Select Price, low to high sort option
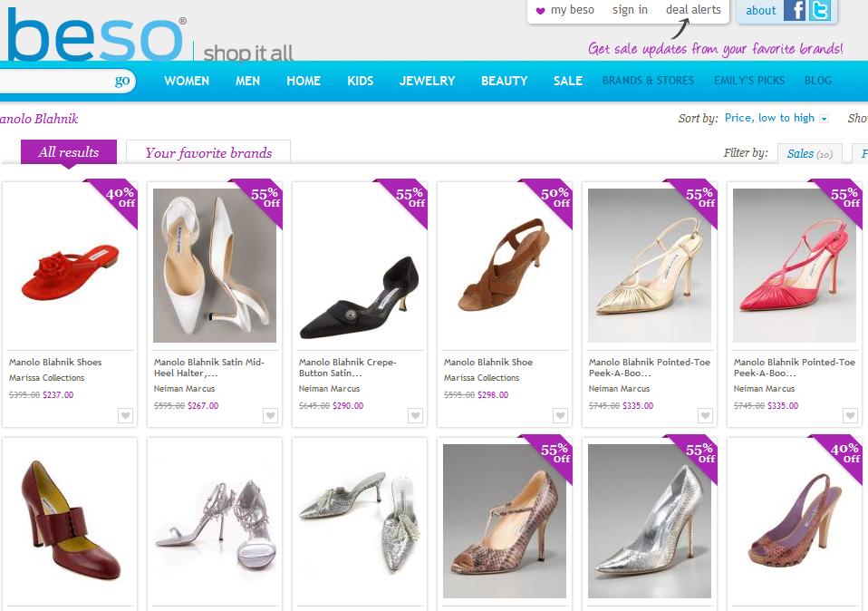This screenshot has height=611, width=868. [x=769, y=118]
